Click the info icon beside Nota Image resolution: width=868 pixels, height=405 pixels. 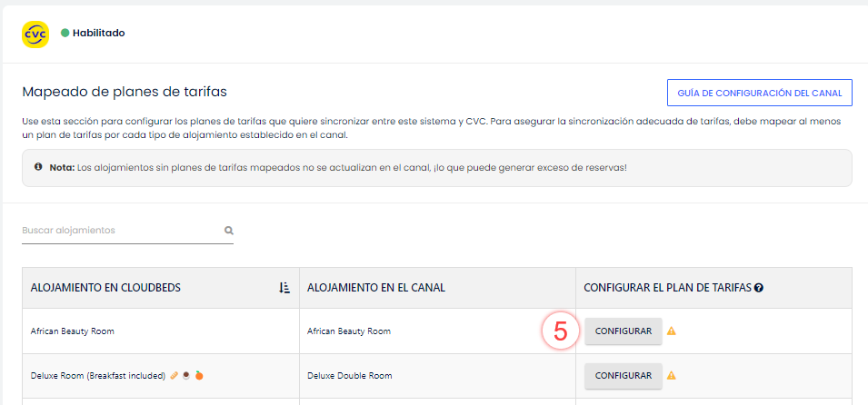38,167
